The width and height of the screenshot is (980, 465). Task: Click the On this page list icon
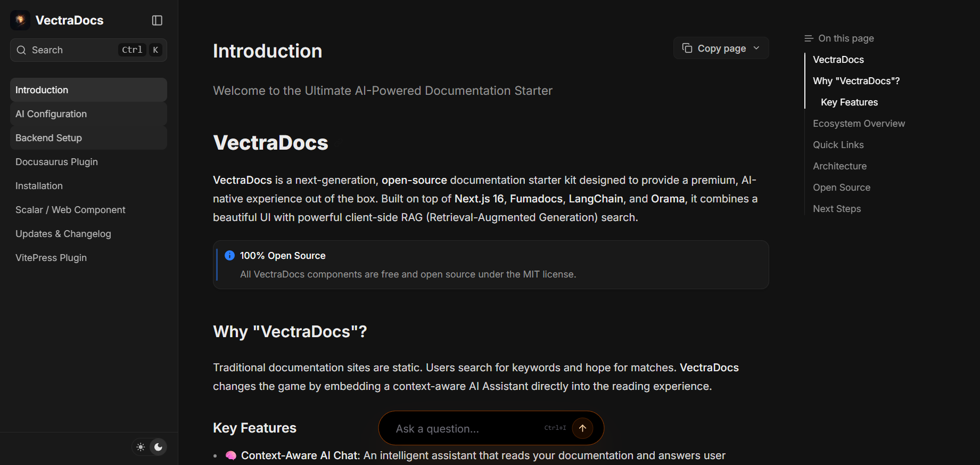pyautogui.click(x=809, y=38)
